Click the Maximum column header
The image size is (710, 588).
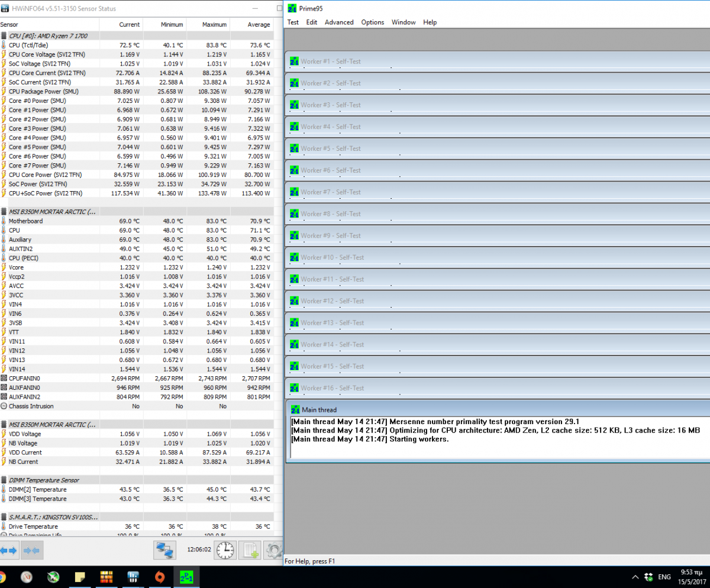(207, 25)
